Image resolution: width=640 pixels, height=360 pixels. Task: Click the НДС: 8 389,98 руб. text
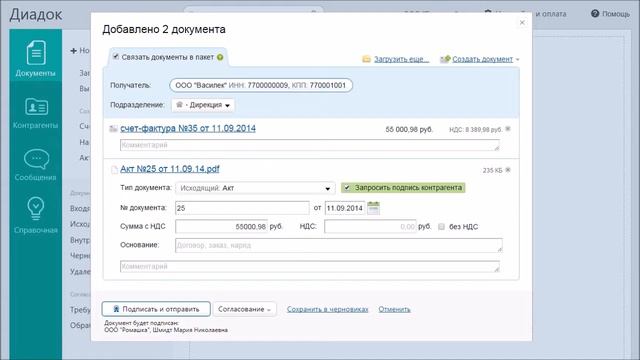[x=476, y=130]
